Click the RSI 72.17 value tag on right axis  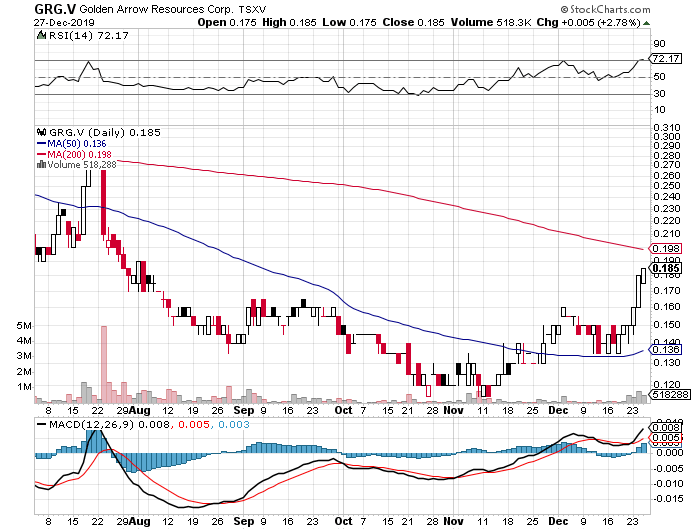click(x=665, y=61)
